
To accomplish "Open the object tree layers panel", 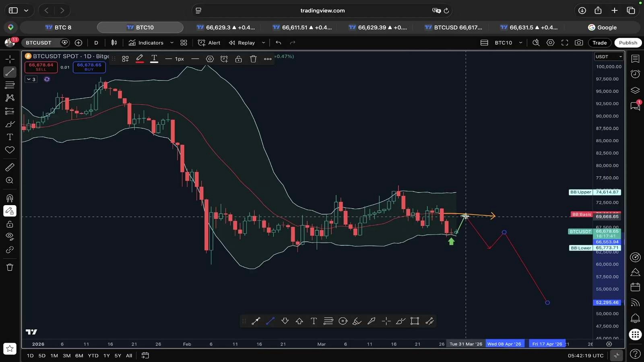I will coord(635,90).
